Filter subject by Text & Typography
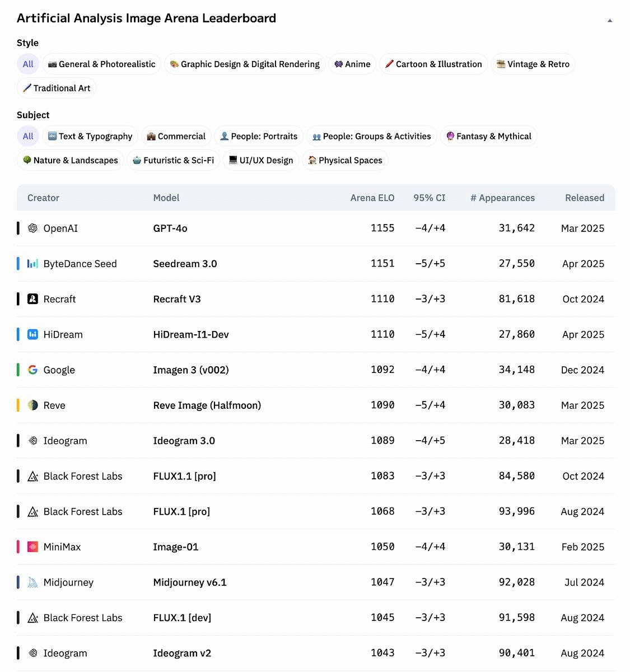Image resolution: width=630 pixels, height=672 pixels. click(90, 136)
